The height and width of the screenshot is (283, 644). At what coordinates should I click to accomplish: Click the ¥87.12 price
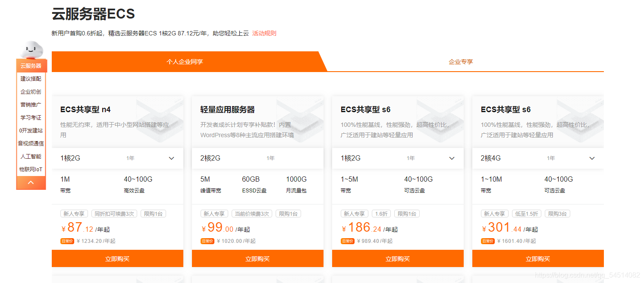click(77, 228)
